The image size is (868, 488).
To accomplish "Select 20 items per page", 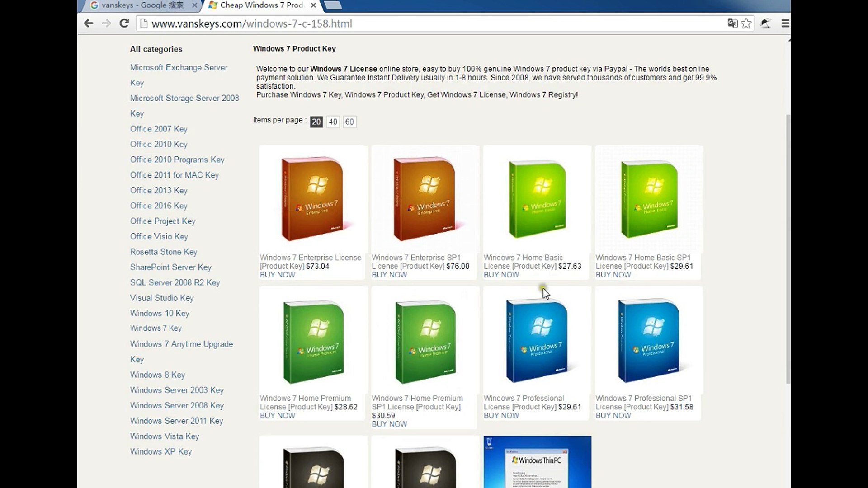I will 316,122.
